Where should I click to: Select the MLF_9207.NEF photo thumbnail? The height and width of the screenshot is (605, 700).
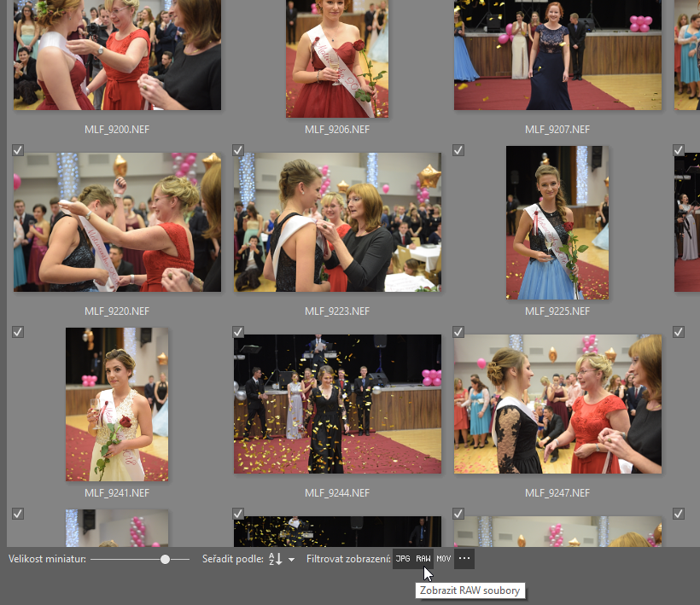tap(557, 55)
